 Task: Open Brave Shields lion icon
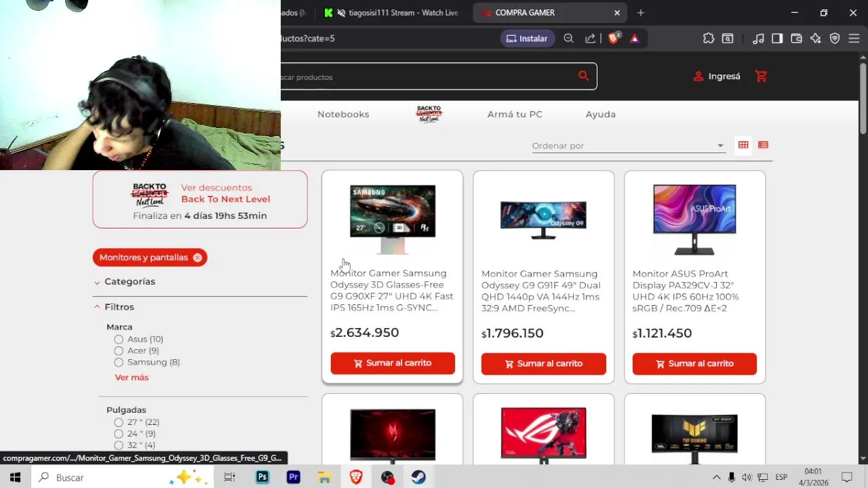pyautogui.click(x=613, y=39)
